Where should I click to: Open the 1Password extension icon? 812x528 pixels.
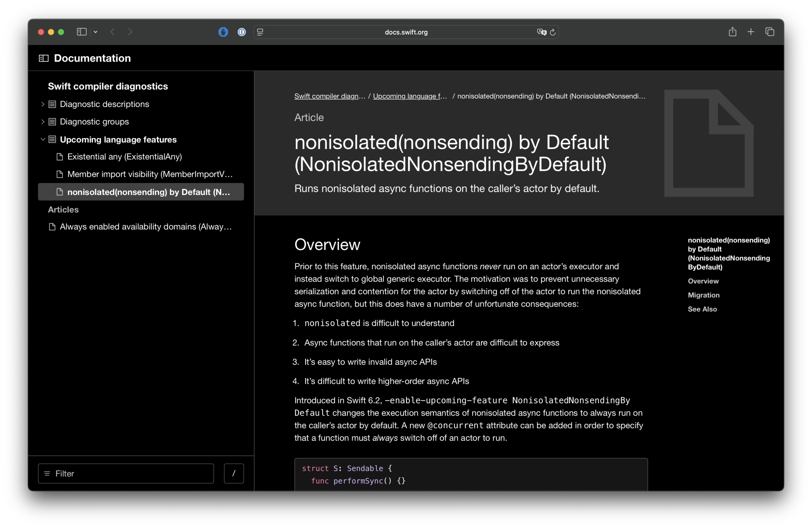pyautogui.click(x=241, y=32)
